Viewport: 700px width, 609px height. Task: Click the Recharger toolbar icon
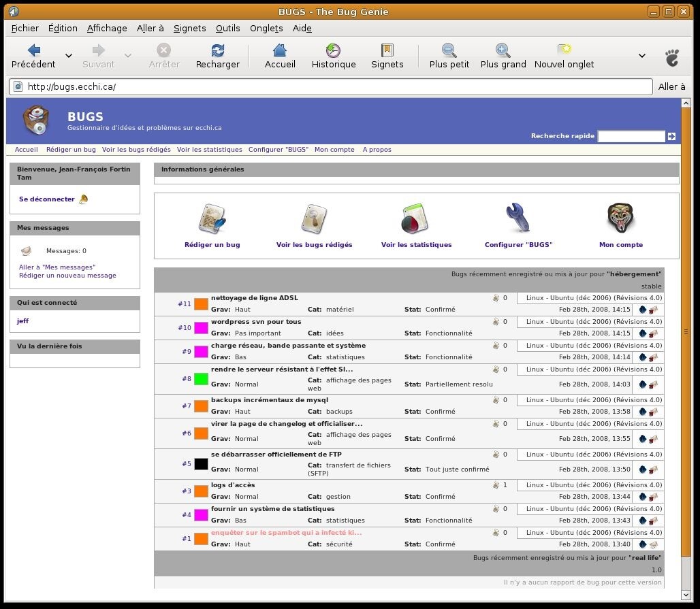[x=217, y=50]
